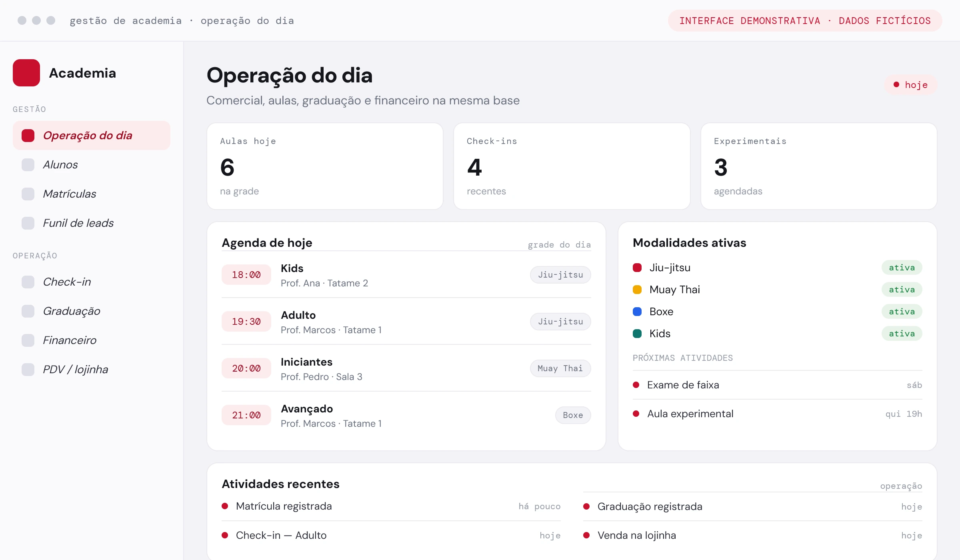Open PDV / lojinha
The width and height of the screenshot is (960, 560).
coord(92,370)
